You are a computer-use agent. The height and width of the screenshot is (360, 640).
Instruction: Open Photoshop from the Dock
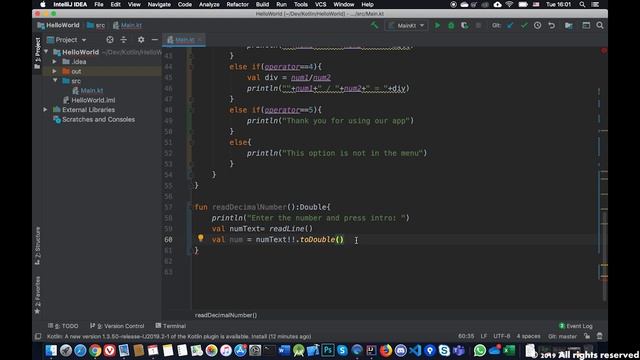tap(327, 350)
